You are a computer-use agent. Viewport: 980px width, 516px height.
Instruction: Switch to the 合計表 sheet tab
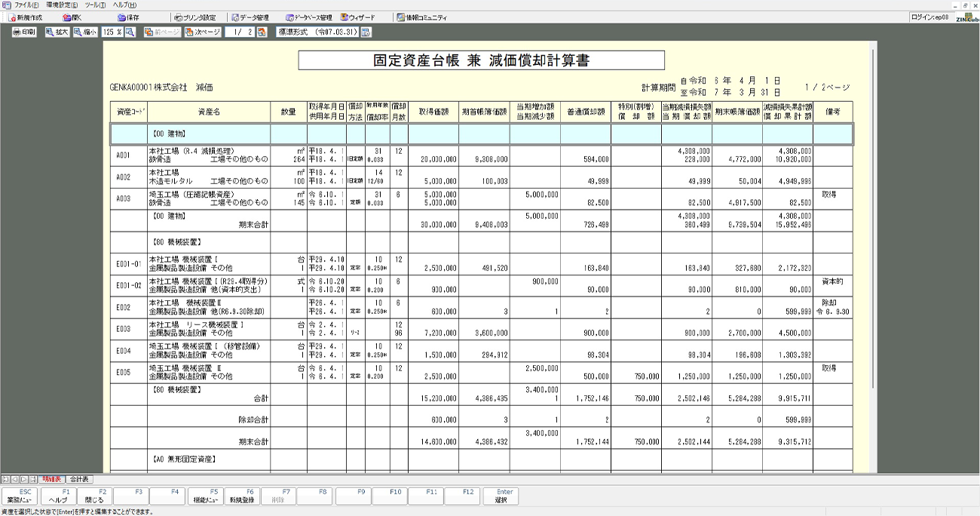[79, 479]
